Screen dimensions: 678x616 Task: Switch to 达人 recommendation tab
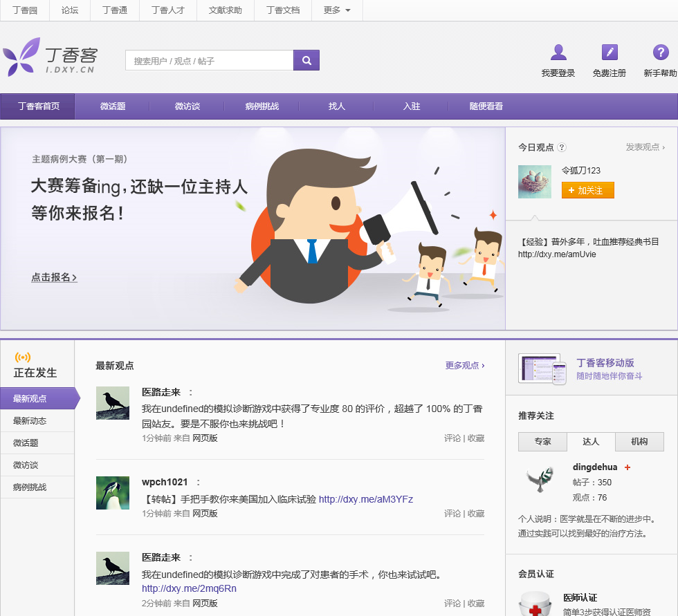coord(591,442)
